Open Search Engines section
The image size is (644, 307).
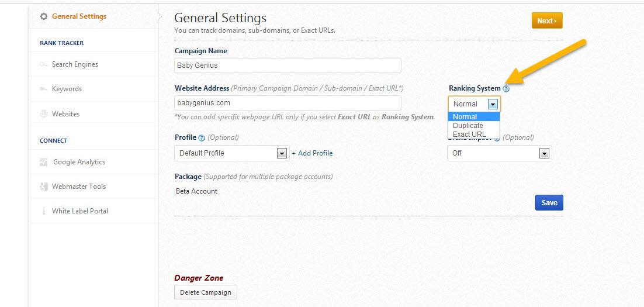[x=75, y=64]
